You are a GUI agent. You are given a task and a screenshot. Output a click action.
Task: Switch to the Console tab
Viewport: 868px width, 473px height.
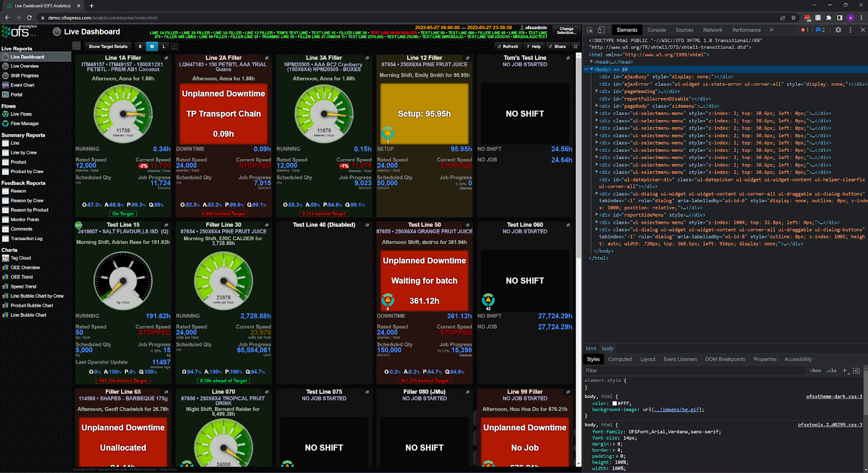coord(656,30)
